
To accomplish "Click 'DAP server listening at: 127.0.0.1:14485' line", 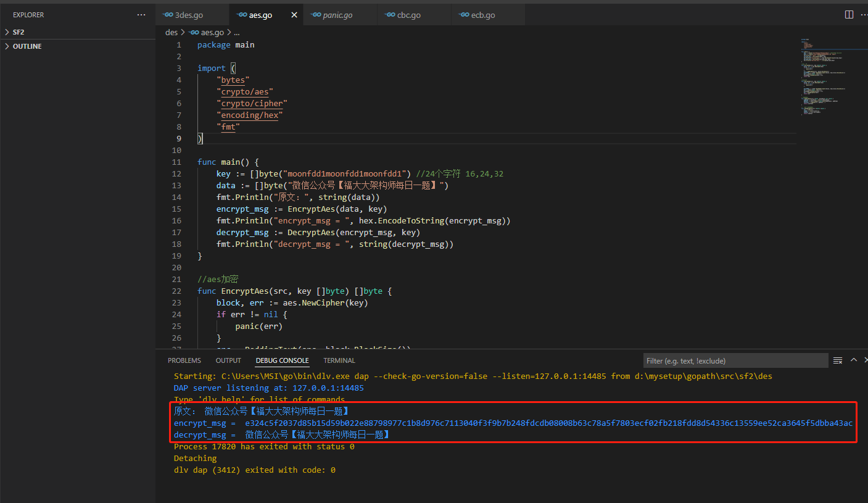I will coord(269,388).
